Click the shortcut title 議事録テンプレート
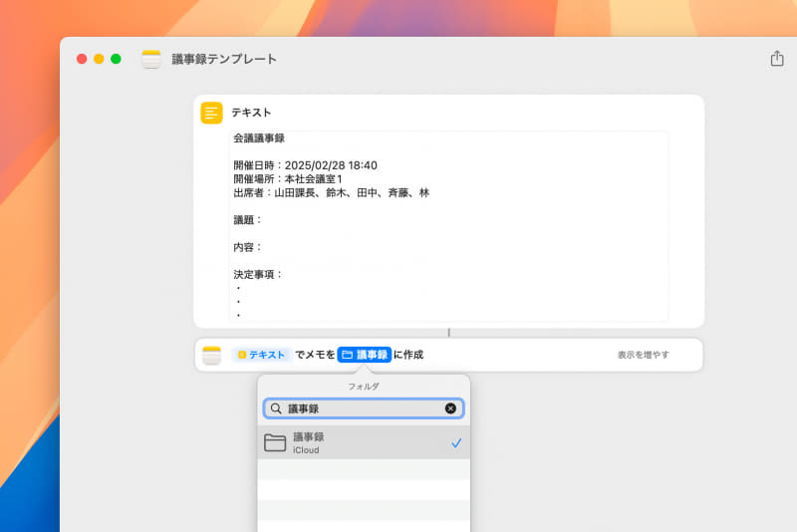 tap(224, 59)
